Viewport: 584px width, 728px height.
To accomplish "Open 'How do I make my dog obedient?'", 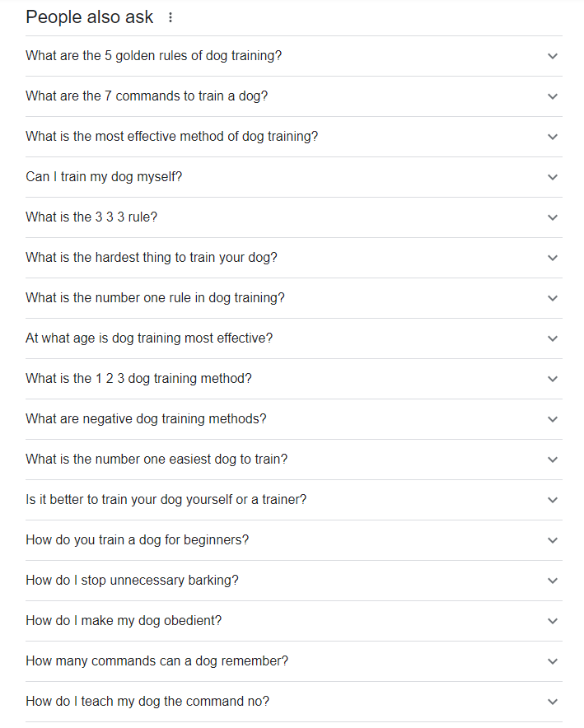I will [x=124, y=621].
